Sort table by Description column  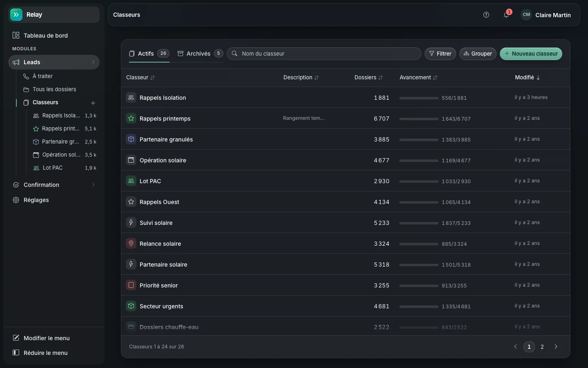click(x=301, y=78)
